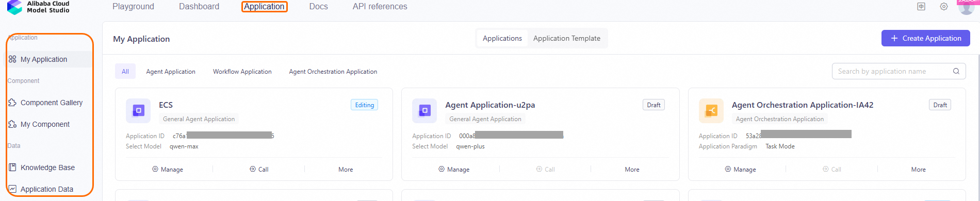Viewport: 980px width, 201px height.
Task: Filter by Workflow Application
Action: (242, 72)
